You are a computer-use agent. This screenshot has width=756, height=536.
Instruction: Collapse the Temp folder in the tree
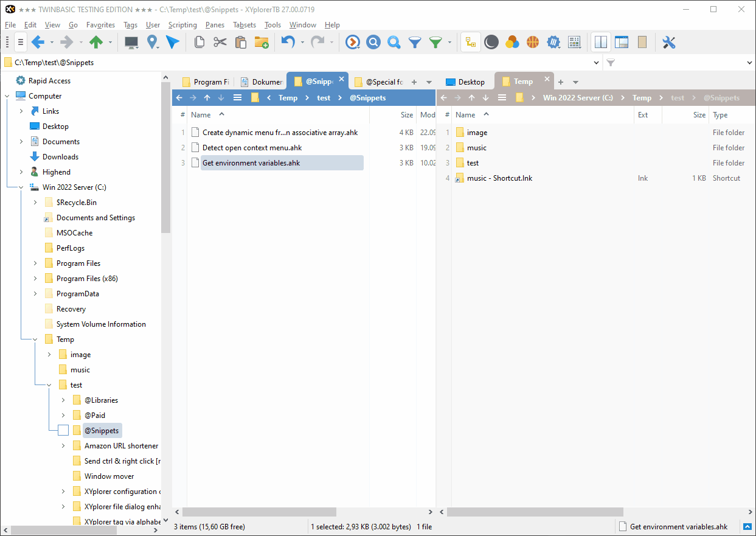35,339
